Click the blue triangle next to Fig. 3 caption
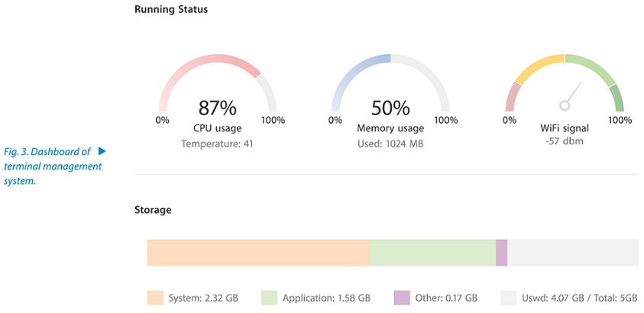Screen dimensions: 644x313 coord(102,151)
